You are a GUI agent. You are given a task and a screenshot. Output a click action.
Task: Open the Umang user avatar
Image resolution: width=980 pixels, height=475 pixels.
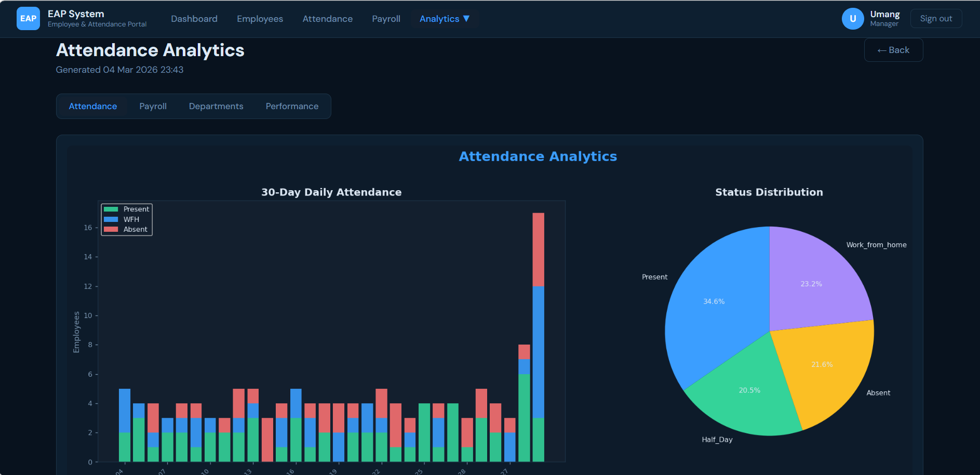pyautogui.click(x=852, y=18)
